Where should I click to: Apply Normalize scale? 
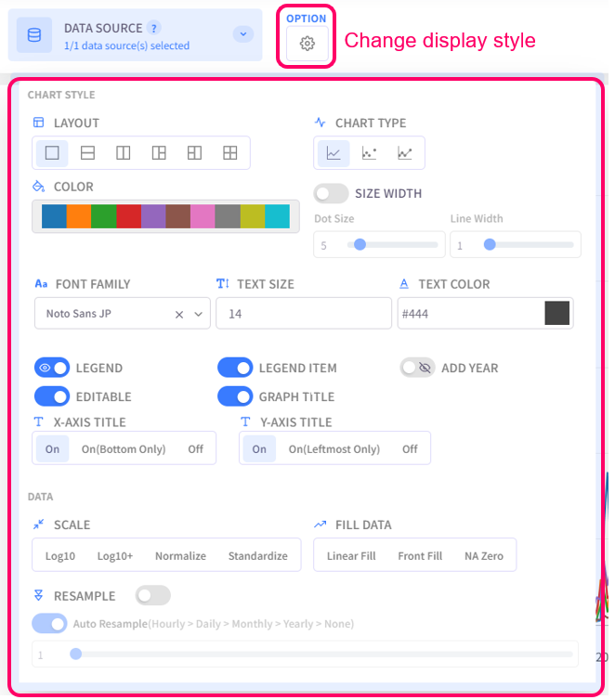(180, 556)
